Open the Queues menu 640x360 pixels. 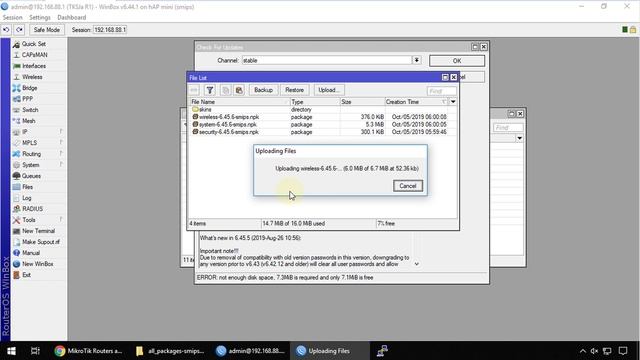(31, 176)
